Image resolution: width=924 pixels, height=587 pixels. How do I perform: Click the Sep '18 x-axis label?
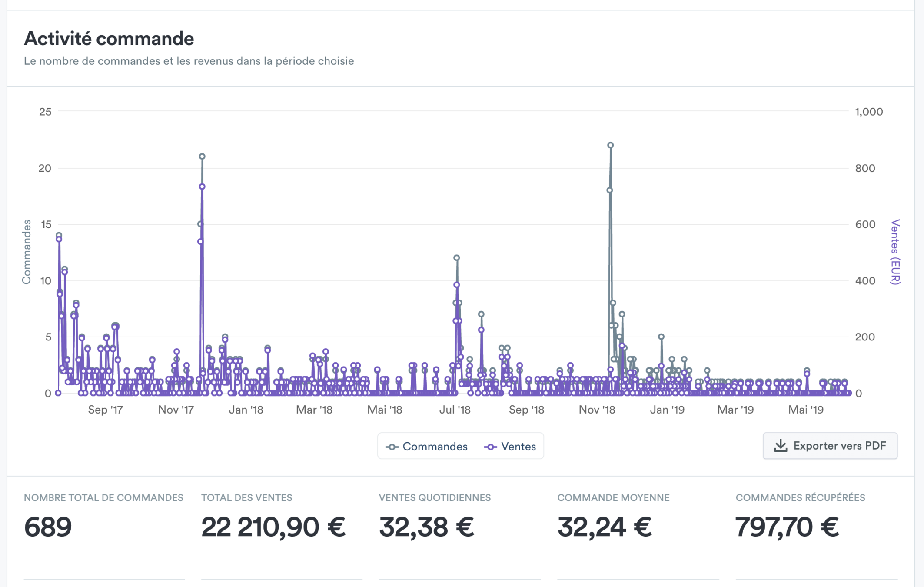click(x=526, y=410)
